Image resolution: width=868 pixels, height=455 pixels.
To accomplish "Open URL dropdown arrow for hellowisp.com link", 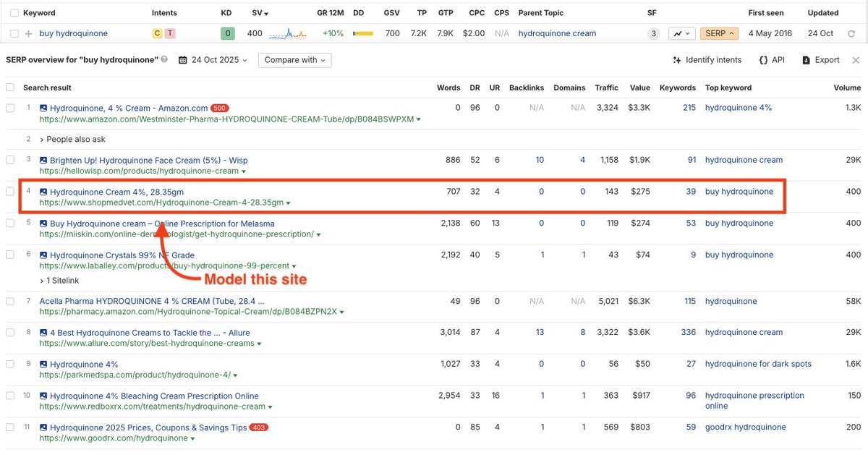I will [x=244, y=171].
